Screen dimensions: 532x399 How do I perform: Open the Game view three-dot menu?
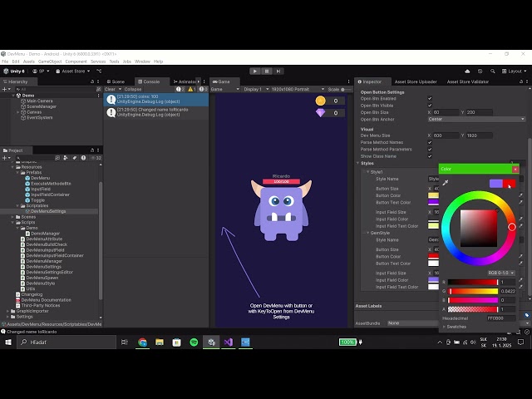pyautogui.click(x=348, y=81)
